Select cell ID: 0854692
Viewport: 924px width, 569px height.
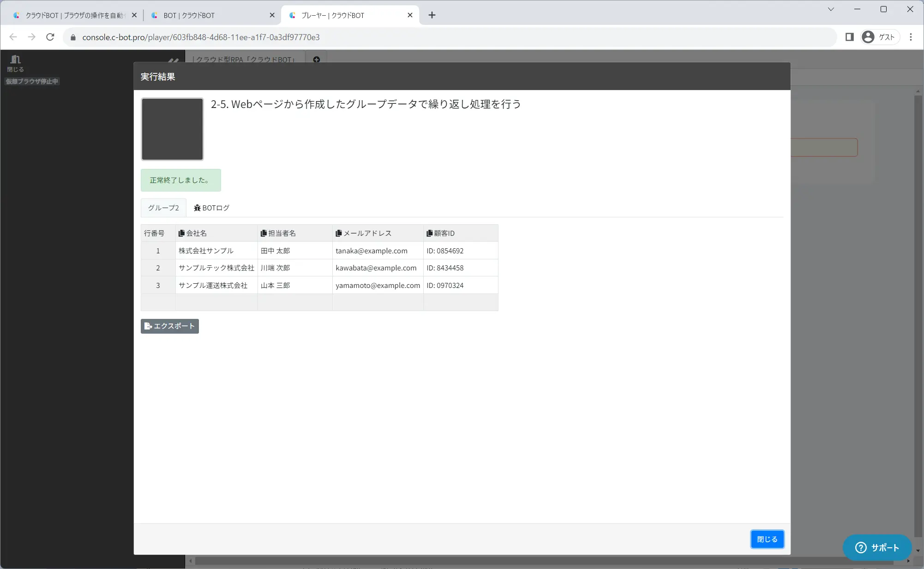[461, 251]
